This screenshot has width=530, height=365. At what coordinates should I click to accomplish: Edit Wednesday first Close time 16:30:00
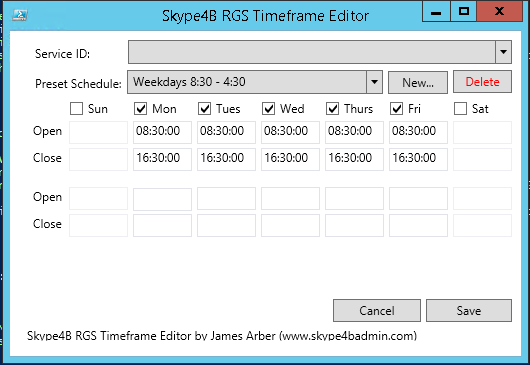tap(290, 159)
